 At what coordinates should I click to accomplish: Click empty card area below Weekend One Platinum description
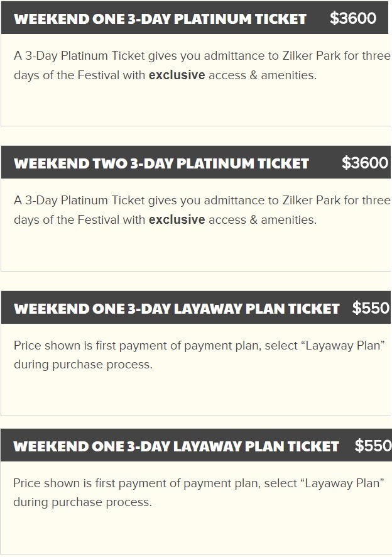click(196, 104)
